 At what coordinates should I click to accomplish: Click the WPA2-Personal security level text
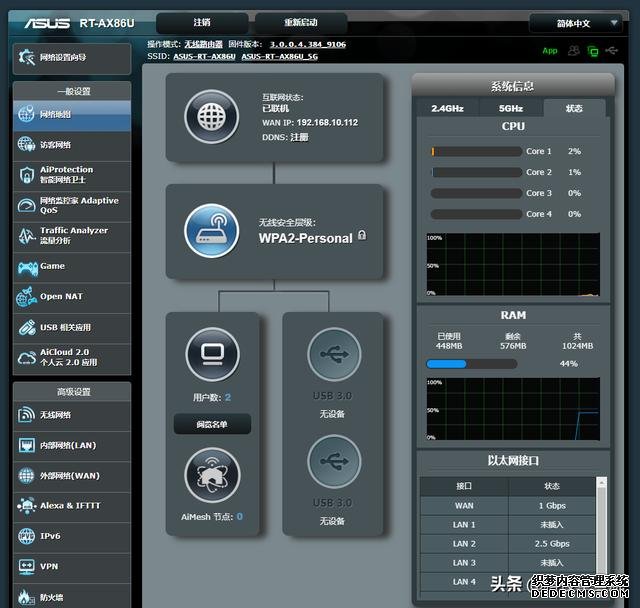305,238
